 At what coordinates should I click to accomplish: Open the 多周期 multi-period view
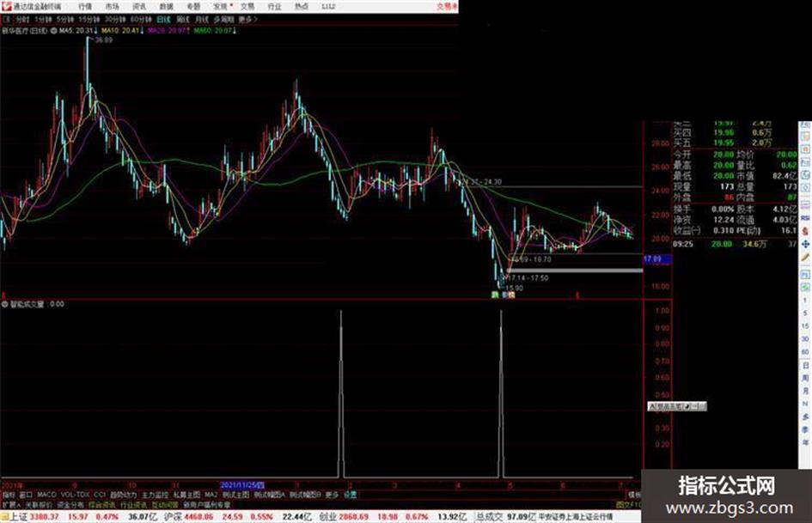pyautogui.click(x=223, y=20)
